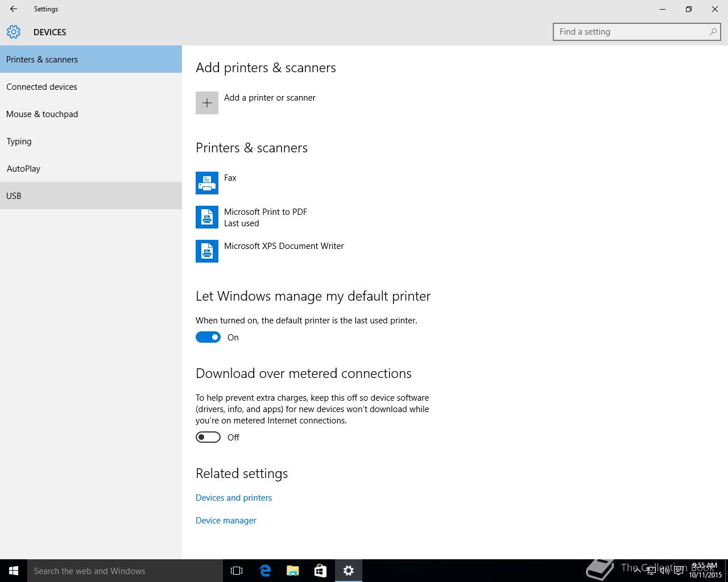
Task: Enable Download over metered connections toggle
Action: [x=208, y=438]
